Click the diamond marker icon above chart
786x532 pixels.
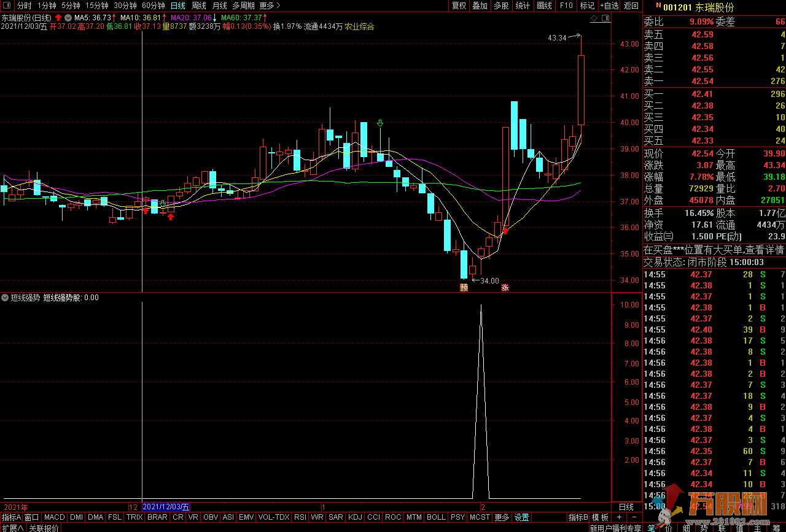[x=594, y=19]
